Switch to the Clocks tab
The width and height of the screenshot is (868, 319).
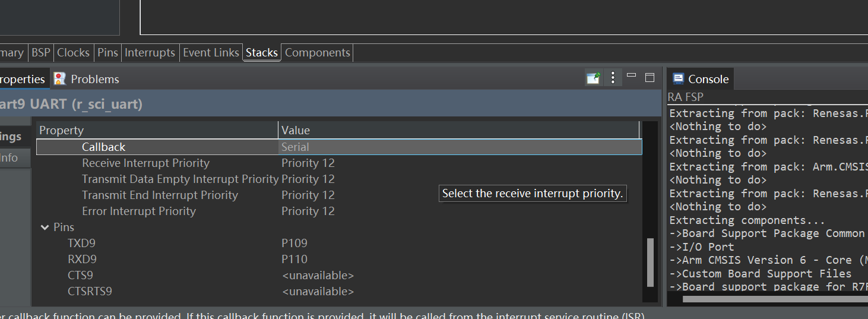point(73,52)
